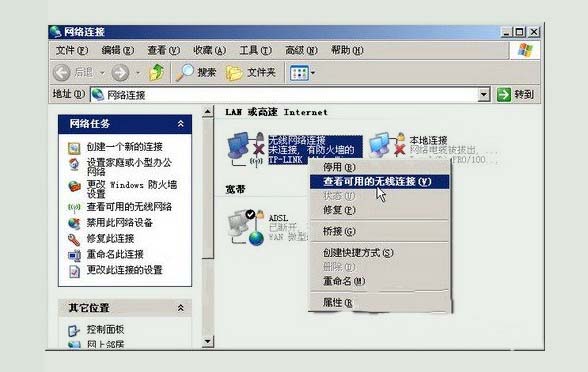Screen dimensions: 588x372
Task: Collapse the 网络任务 panel chevron
Action: click(x=180, y=124)
